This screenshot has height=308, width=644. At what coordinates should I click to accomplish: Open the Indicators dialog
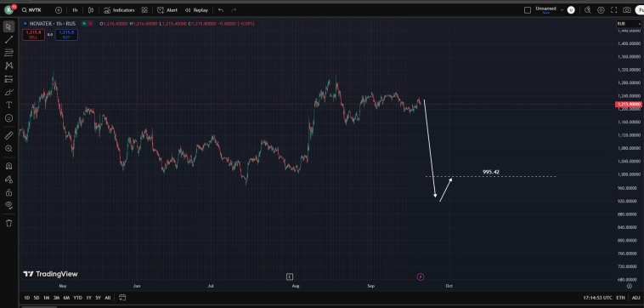119,10
